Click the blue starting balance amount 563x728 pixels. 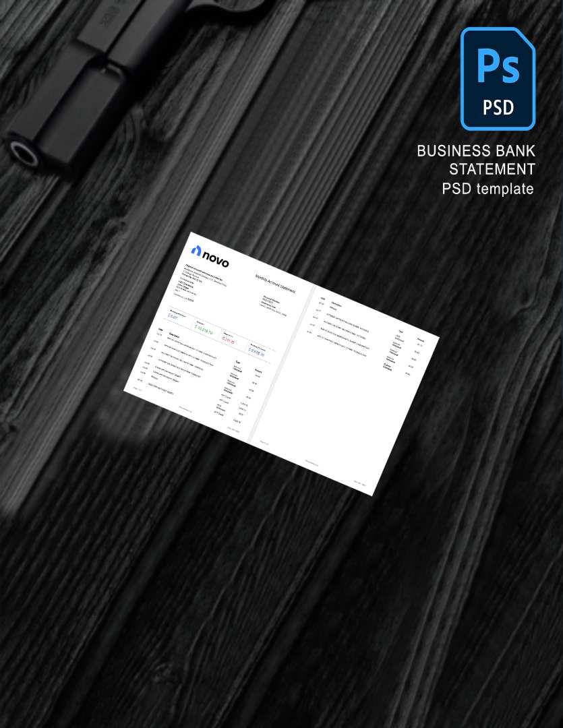tap(173, 317)
